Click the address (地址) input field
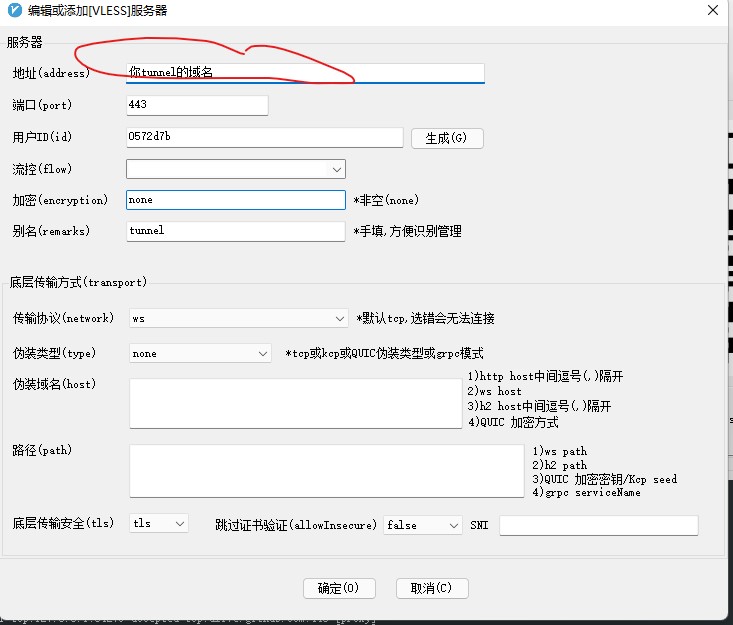Viewport: 733px width, 625px height. 305,73
